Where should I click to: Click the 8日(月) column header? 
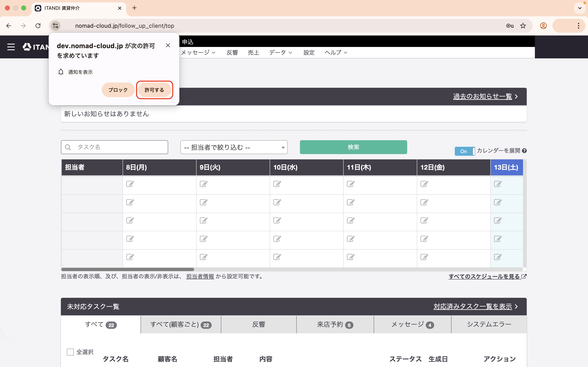point(159,167)
